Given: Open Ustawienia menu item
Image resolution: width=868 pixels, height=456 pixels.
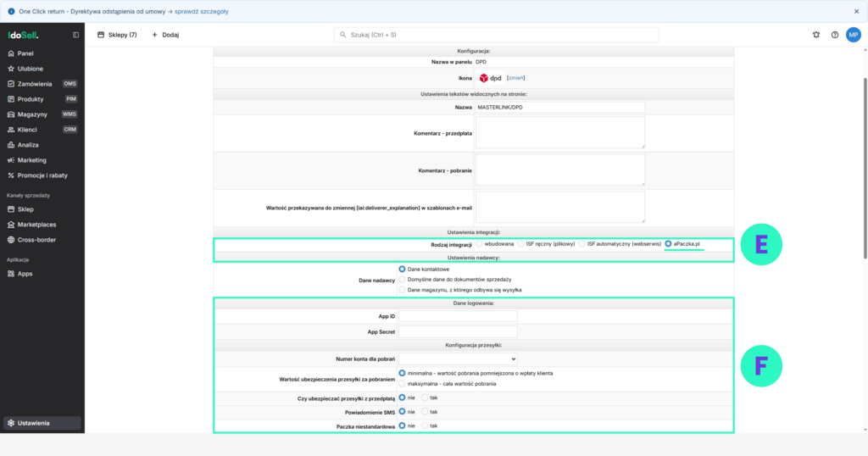Looking at the screenshot, I should [42, 423].
